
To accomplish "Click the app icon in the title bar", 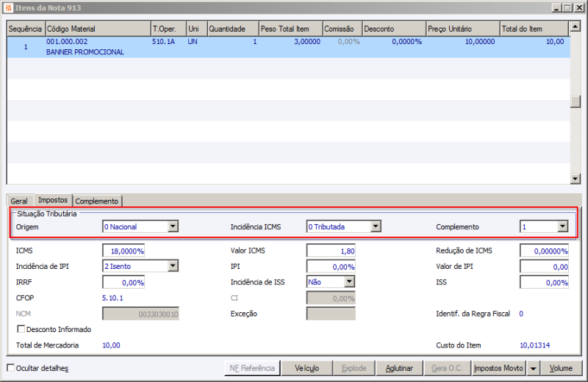I will pyautogui.click(x=8, y=7).
